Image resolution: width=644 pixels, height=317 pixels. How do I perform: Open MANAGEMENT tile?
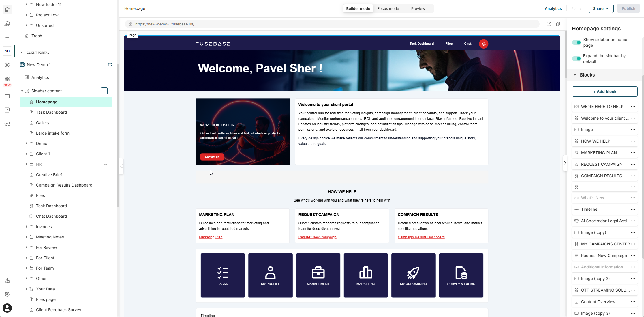318,275
